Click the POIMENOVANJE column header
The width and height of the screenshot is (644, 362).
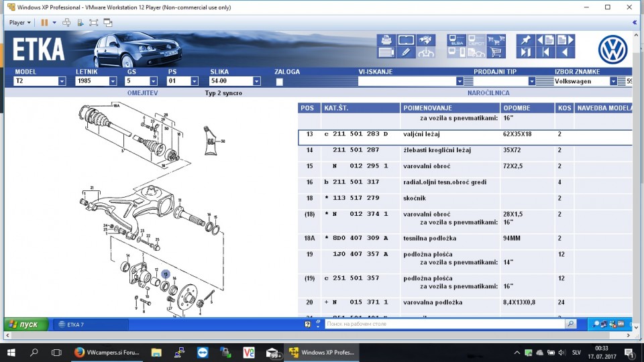[449, 108]
